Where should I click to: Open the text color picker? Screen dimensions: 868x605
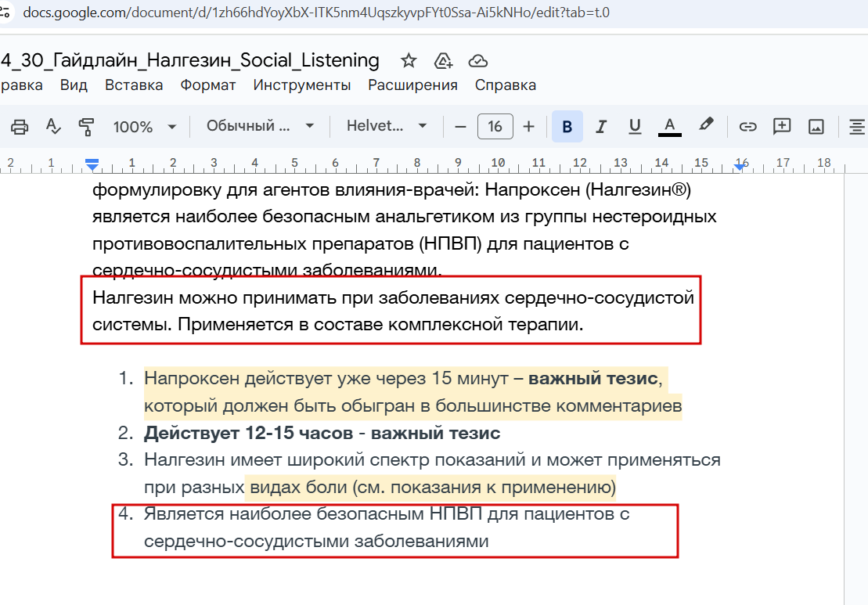(x=669, y=127)
